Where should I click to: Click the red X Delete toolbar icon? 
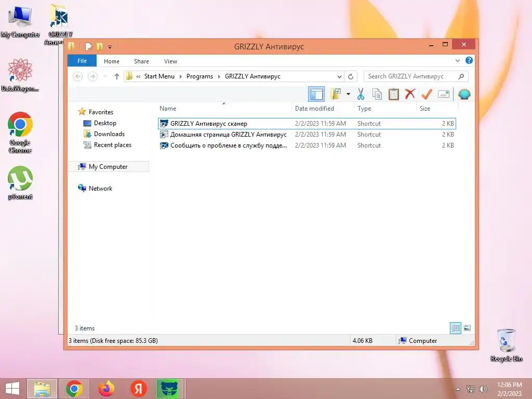tap(410, 94)
